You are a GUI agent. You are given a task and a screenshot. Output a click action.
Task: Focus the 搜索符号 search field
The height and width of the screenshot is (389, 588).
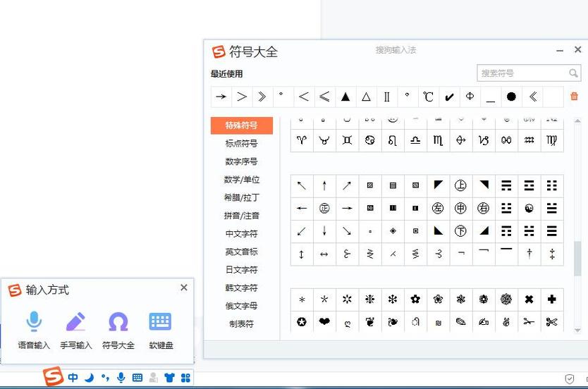coord(529,73)
